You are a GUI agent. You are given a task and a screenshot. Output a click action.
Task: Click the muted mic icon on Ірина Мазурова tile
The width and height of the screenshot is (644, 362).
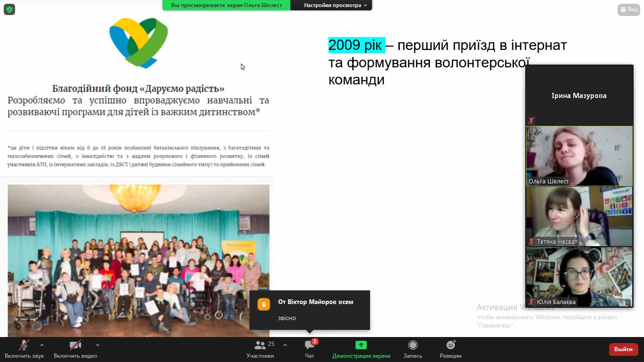[x=532, y=121]
